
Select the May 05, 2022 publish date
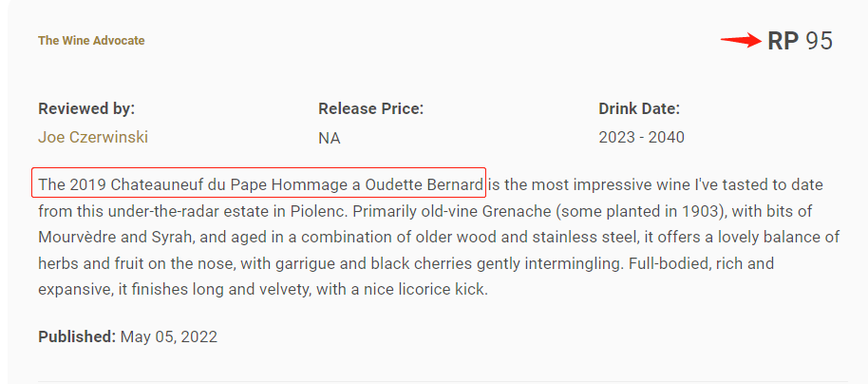pyautogui.click(x=169, y=336)
